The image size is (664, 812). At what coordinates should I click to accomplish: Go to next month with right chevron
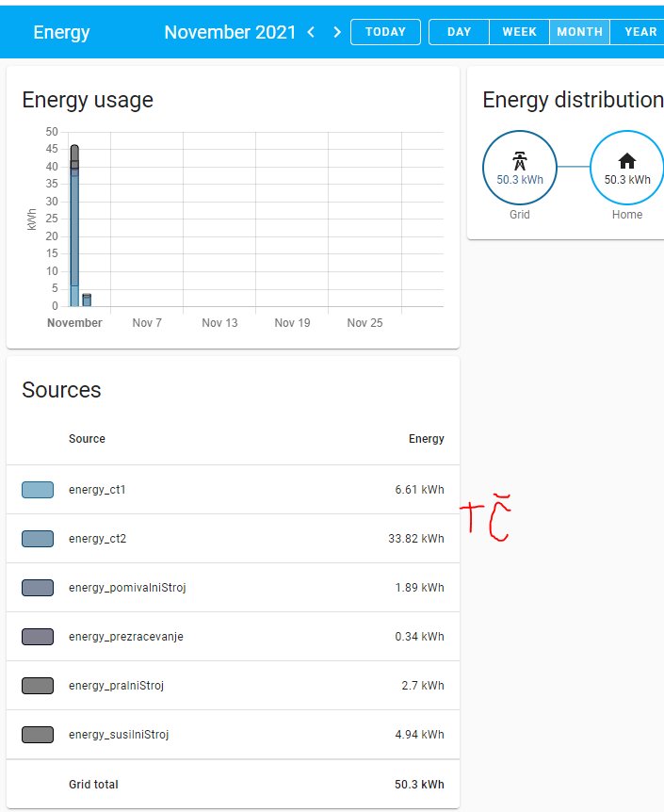(x=337, y=32)
